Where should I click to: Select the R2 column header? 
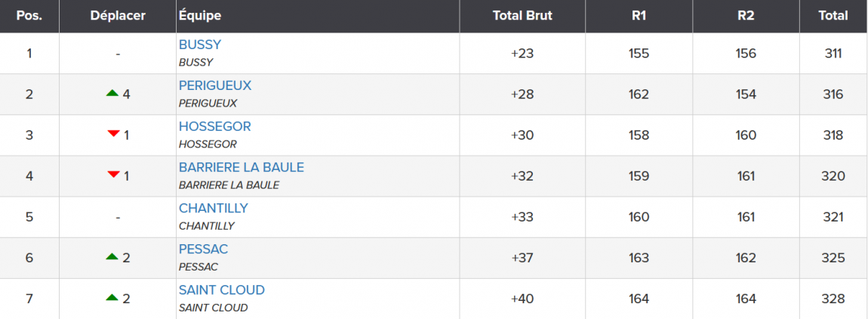point(746,16)
